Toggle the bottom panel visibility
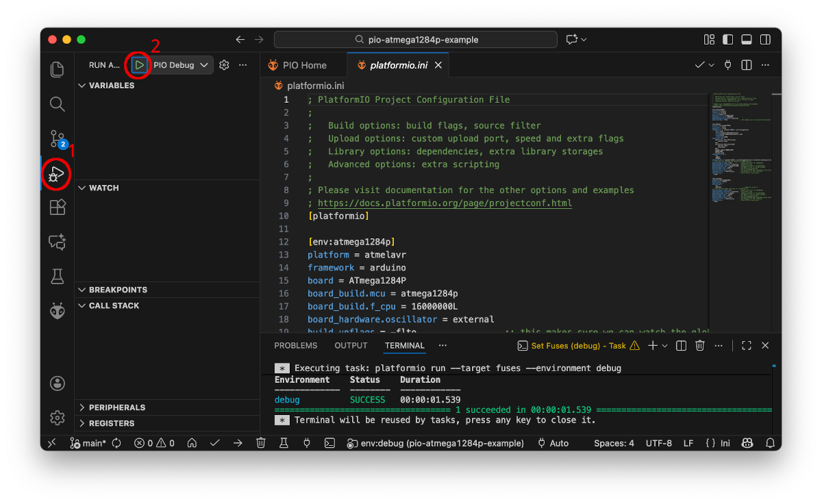The image size is (822, 504). coord(747,40)
